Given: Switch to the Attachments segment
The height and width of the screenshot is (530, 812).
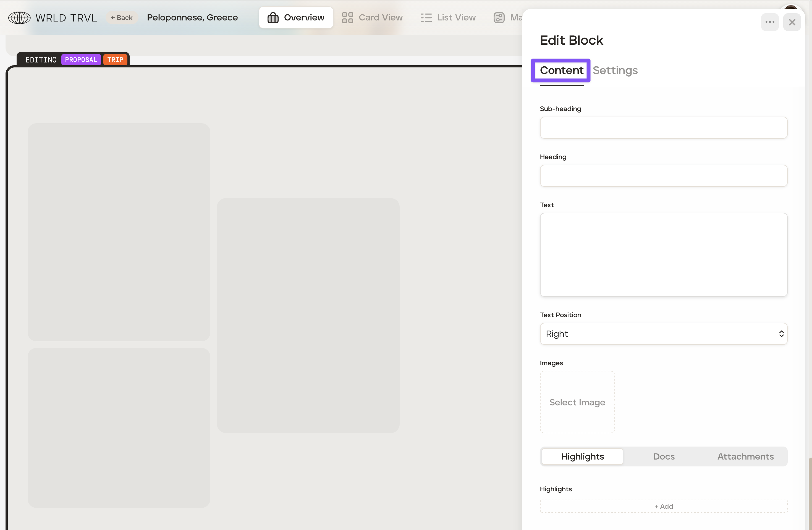Looking at the screenshot, I should pos(745,456).
